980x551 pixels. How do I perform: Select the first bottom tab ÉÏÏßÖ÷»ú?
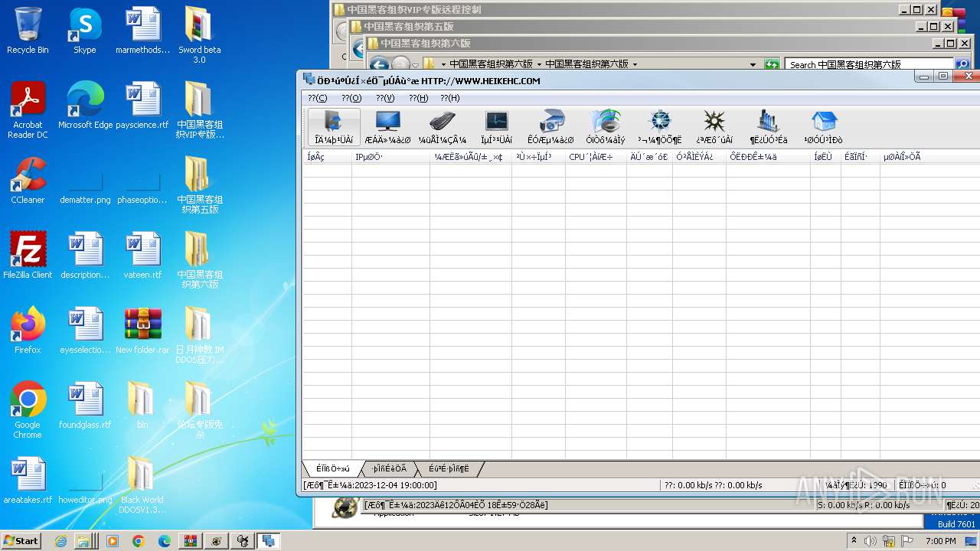[332, 468]
